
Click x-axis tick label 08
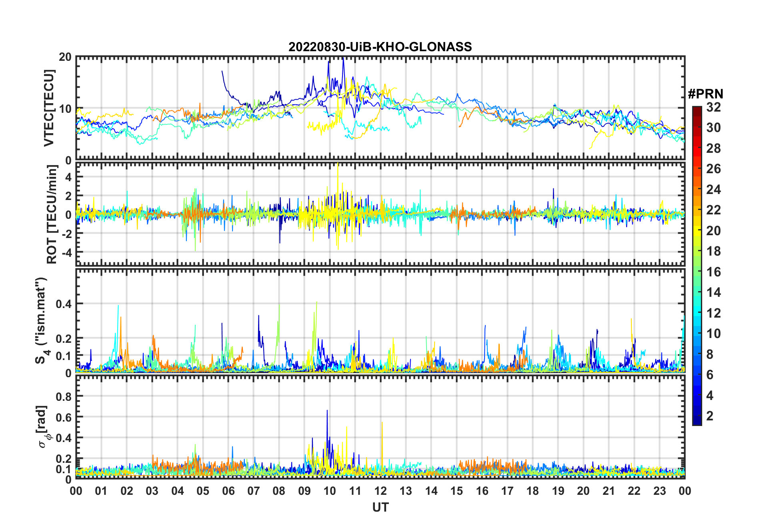coord(279,491)
